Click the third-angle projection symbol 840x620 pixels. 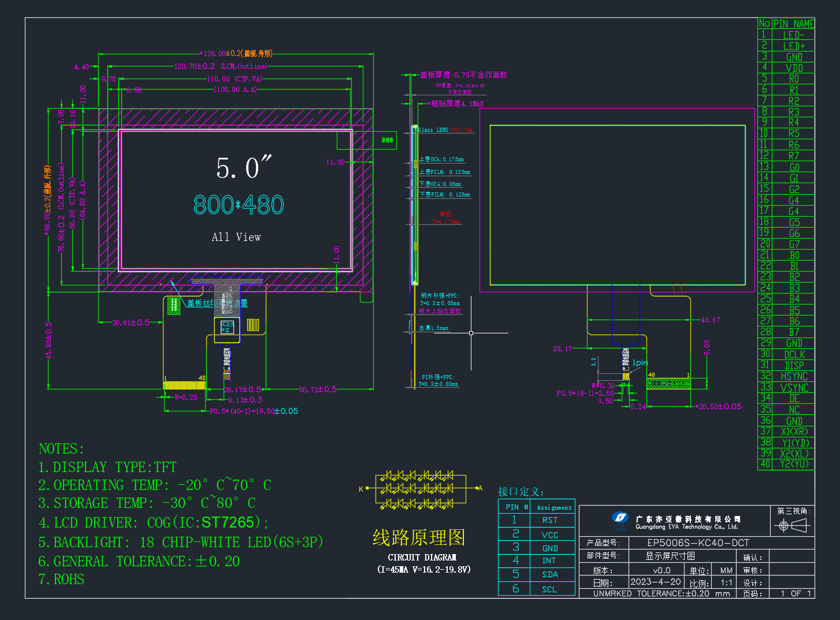[792, 525]
